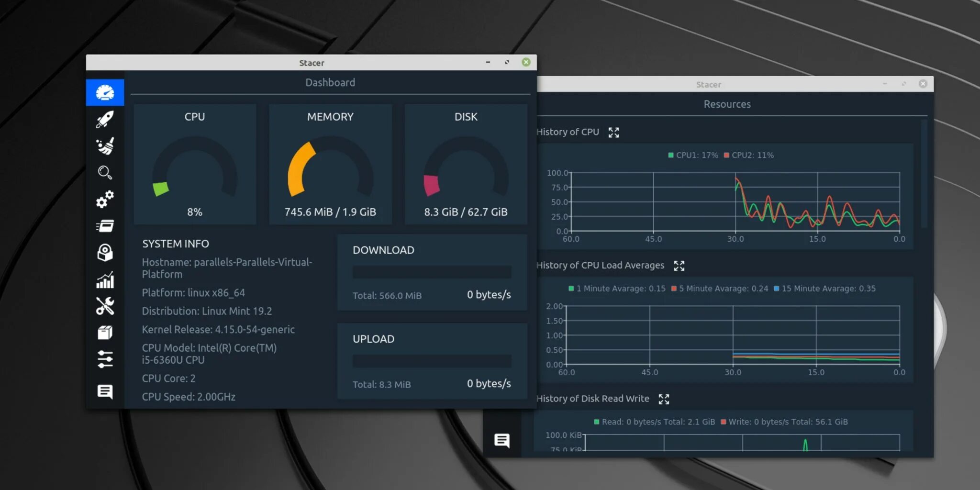Close the front Stacer Dashboard window
This screenshot has height=490, width=980.
[526, 62]
